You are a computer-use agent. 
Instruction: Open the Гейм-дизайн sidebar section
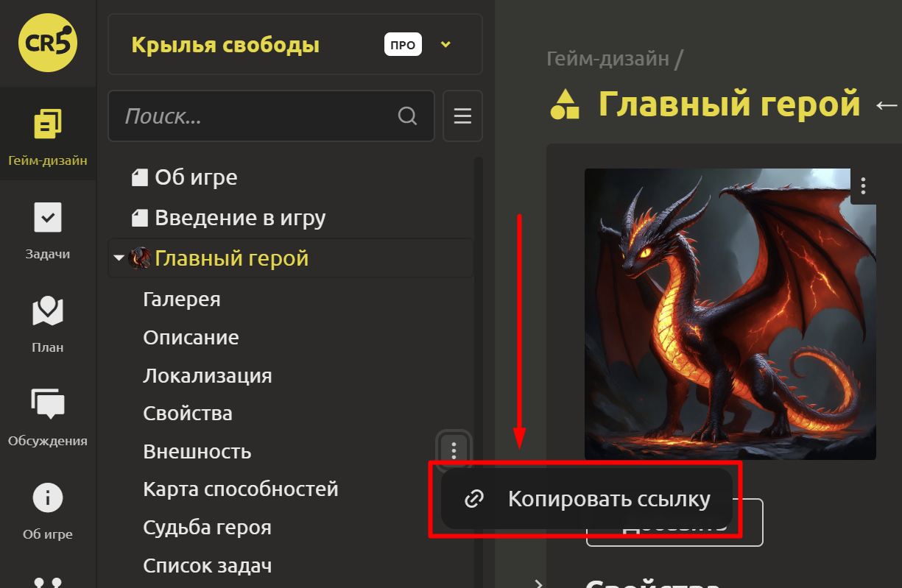[48, 134]
